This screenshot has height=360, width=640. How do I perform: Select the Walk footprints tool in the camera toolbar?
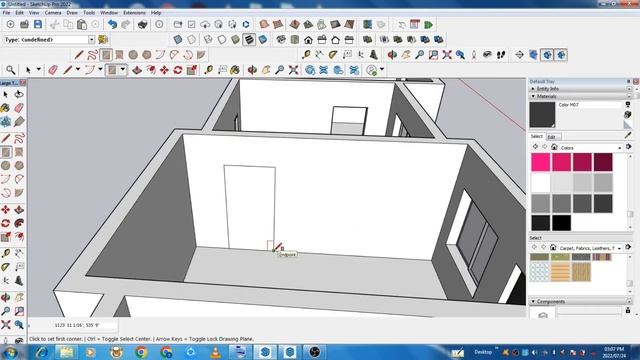click(x=501, y=55)
